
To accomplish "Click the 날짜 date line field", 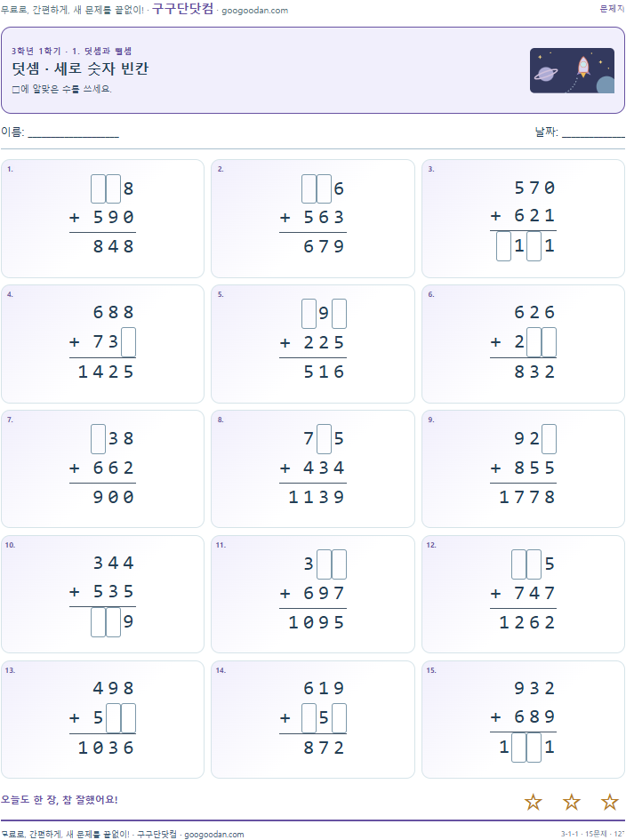I will coord(593,132).
